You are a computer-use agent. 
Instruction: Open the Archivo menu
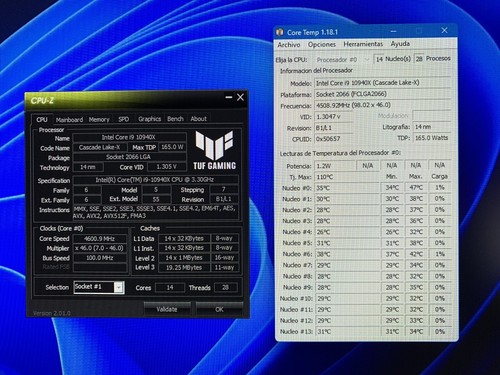tap(289, 44)
